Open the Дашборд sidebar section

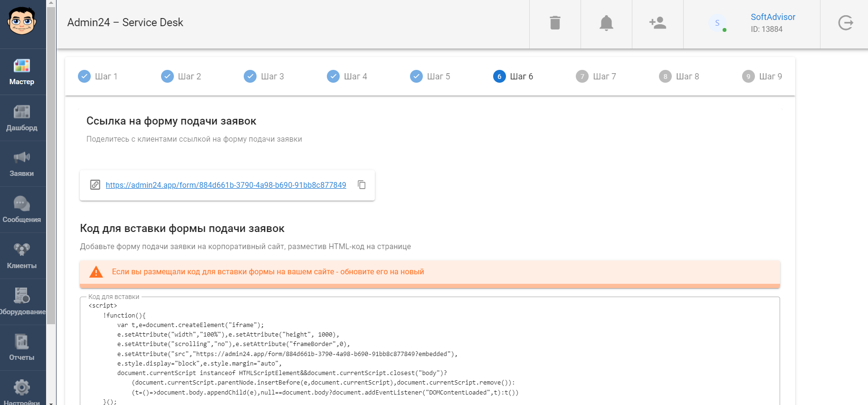(x=22, y=118)
